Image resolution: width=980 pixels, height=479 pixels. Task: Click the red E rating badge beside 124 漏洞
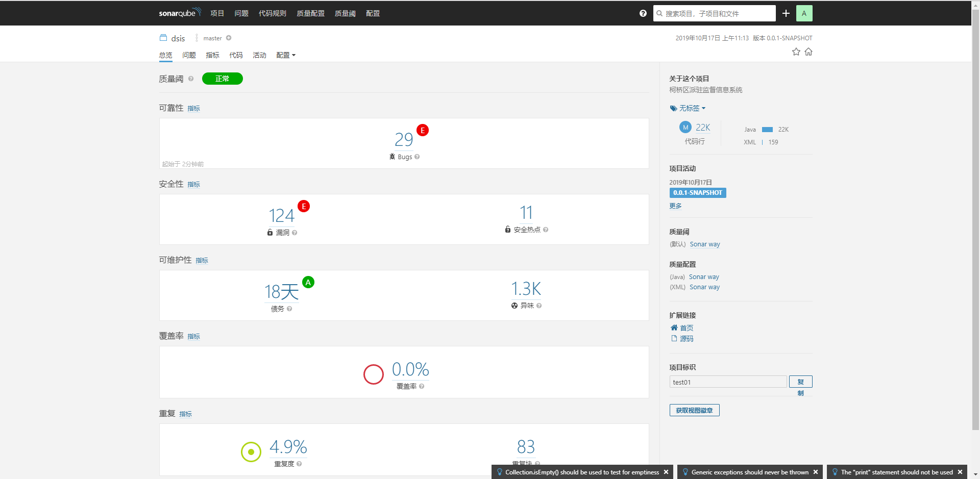(304, 206)
